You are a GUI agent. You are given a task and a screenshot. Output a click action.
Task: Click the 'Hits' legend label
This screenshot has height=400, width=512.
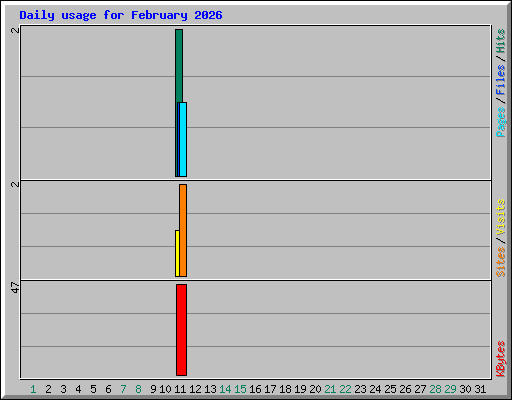coord(500,41)
